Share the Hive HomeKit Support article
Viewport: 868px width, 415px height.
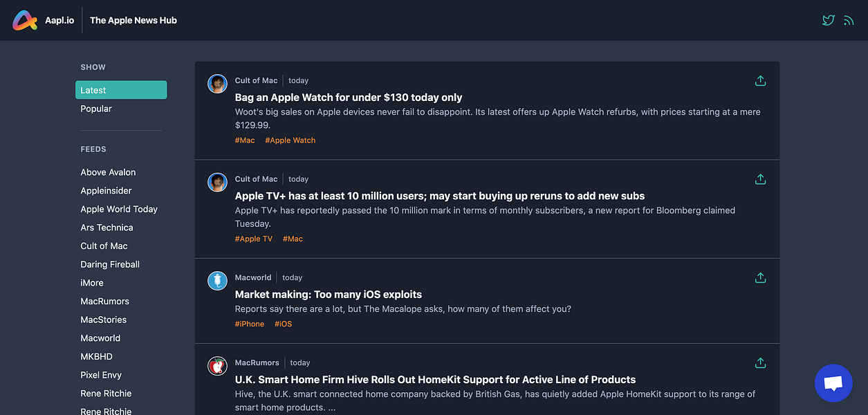tap(760, 362)
